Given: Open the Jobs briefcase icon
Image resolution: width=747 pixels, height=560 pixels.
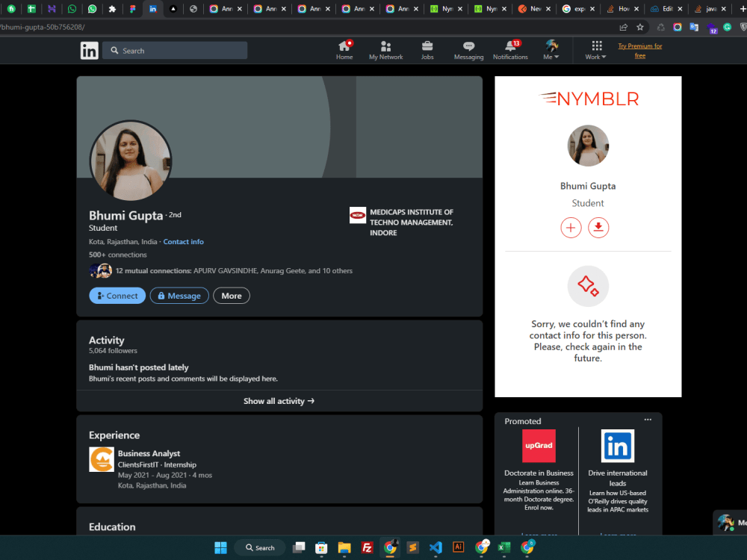Looking at the screenshot, I should click(x=427, y=50).
